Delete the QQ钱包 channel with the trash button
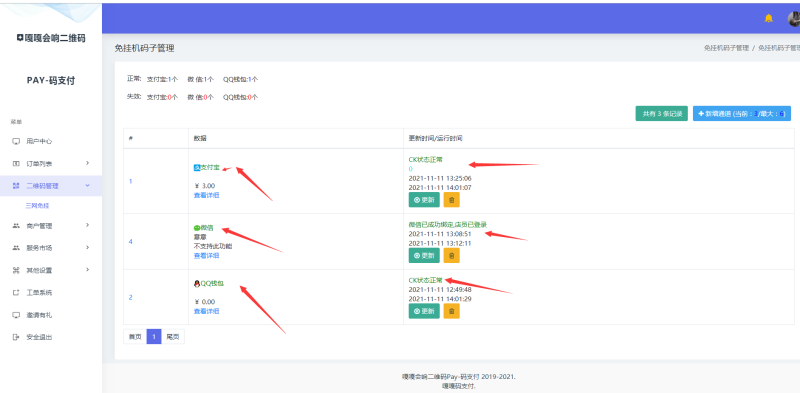This screenshot has width=800, height=393. click(x=452, y=311)
